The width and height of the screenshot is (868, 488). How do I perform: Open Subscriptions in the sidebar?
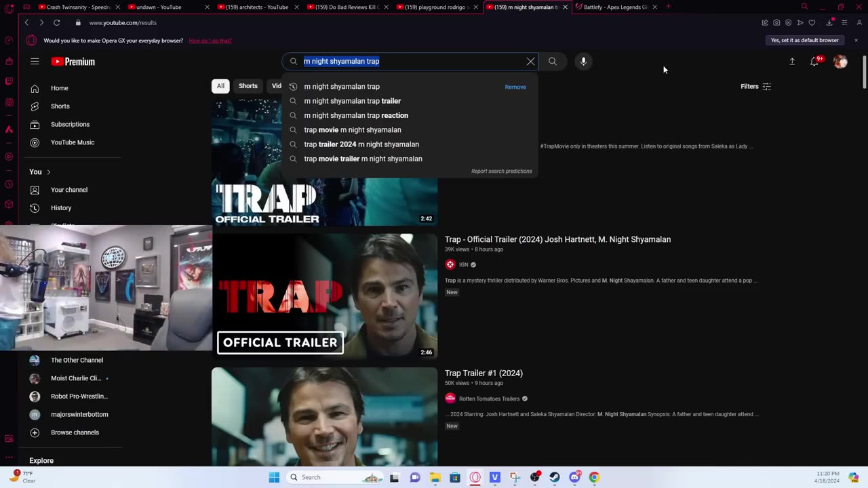coord(72,124)
